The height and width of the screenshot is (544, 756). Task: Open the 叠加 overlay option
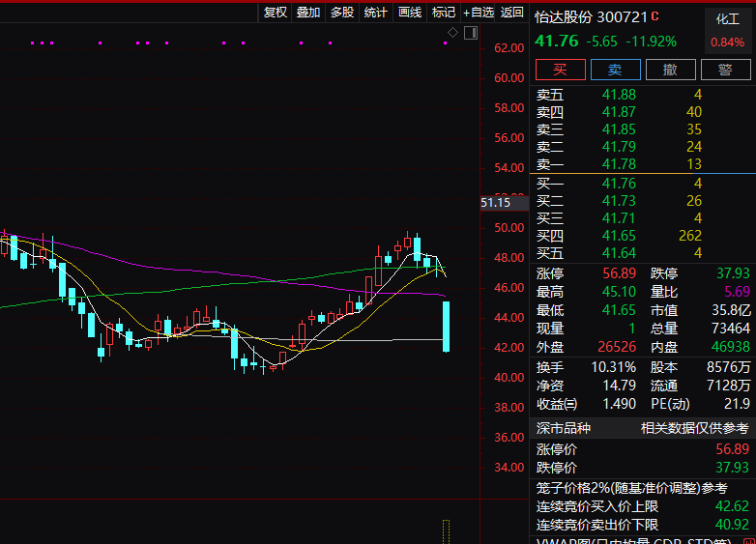[308, 13]
